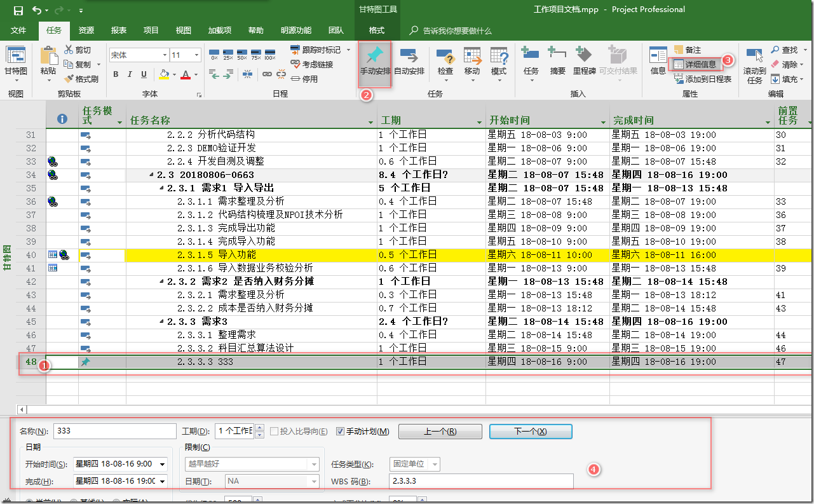Click the red font color A swatch
The image size is (814, 504).
186,74
